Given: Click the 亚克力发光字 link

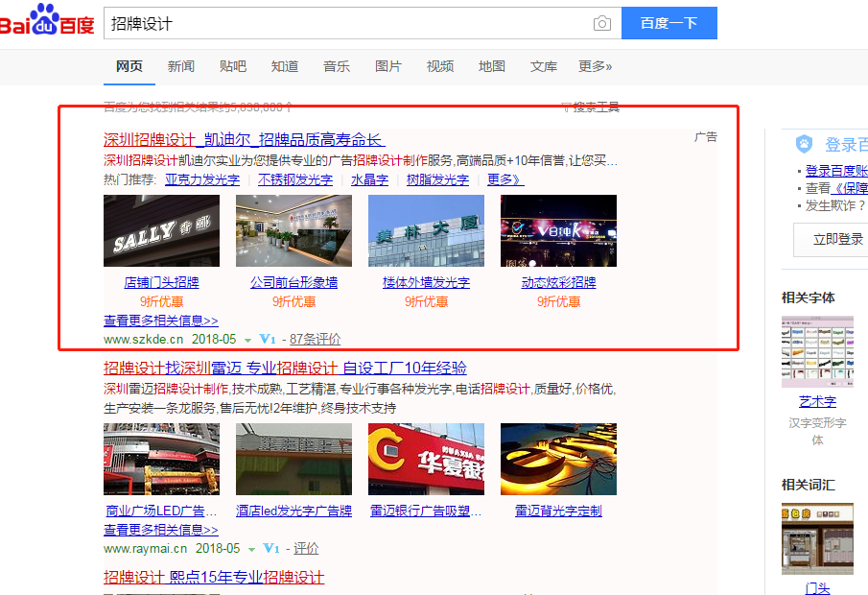Looking at the screenshot, I should point(202,180).
